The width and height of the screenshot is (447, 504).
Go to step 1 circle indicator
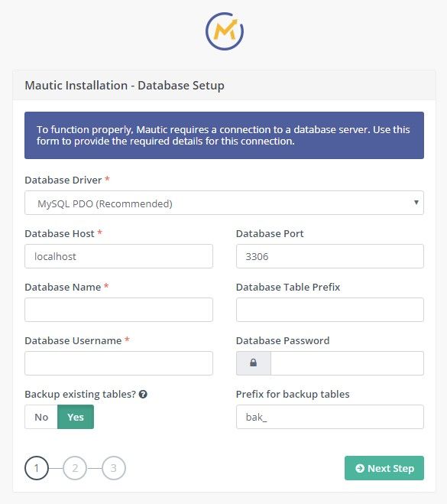(x=37, y=468)
